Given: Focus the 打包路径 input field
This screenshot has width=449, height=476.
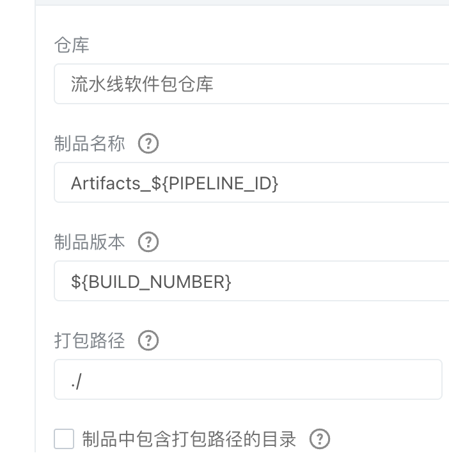Looking at the screenshot, I should click(x=248, y=379).
